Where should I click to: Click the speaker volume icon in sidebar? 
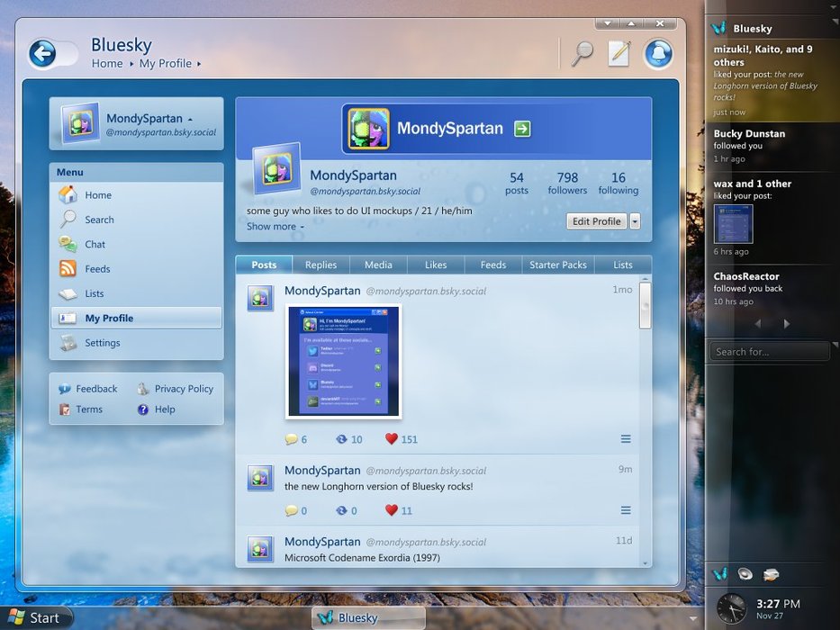pos(745,574)
